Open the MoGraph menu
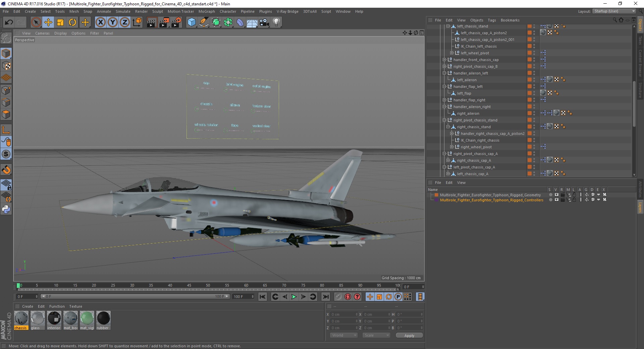Image resolution: width=644 pixels, height=349 pixels. click(207, 11)
